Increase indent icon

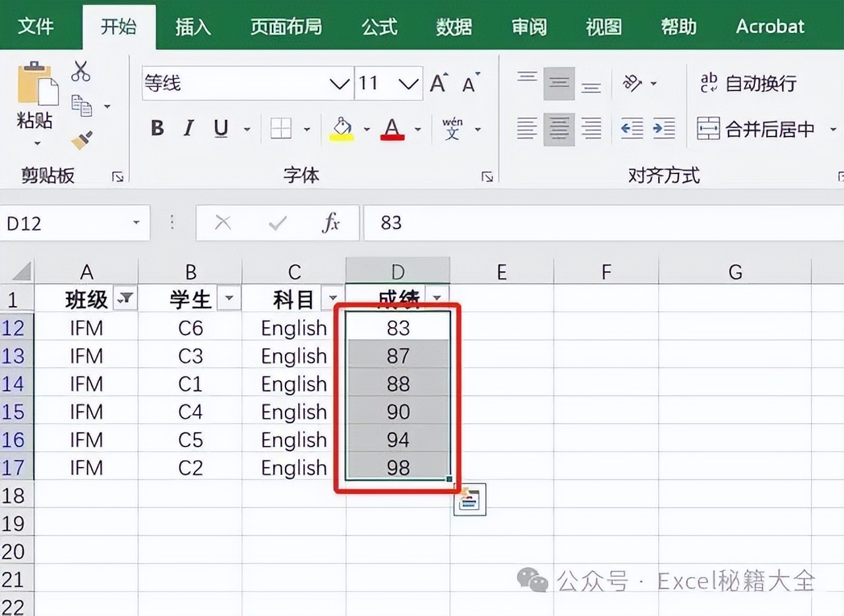pos(664,129)
